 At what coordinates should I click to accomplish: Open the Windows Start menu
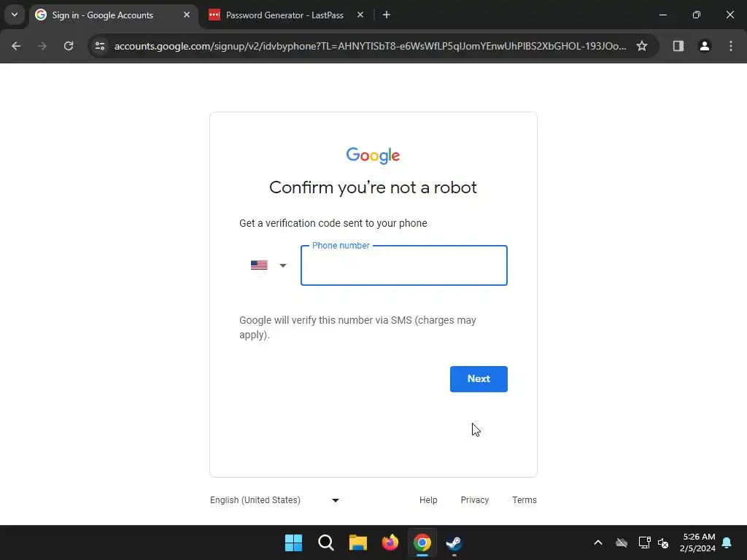point(293,542)
